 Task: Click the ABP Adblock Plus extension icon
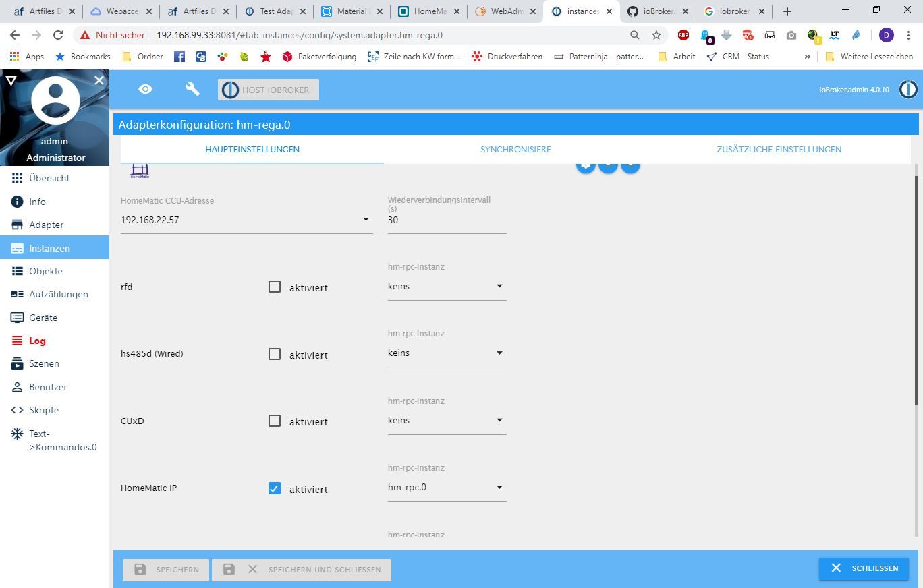click(x=683, y=35)
